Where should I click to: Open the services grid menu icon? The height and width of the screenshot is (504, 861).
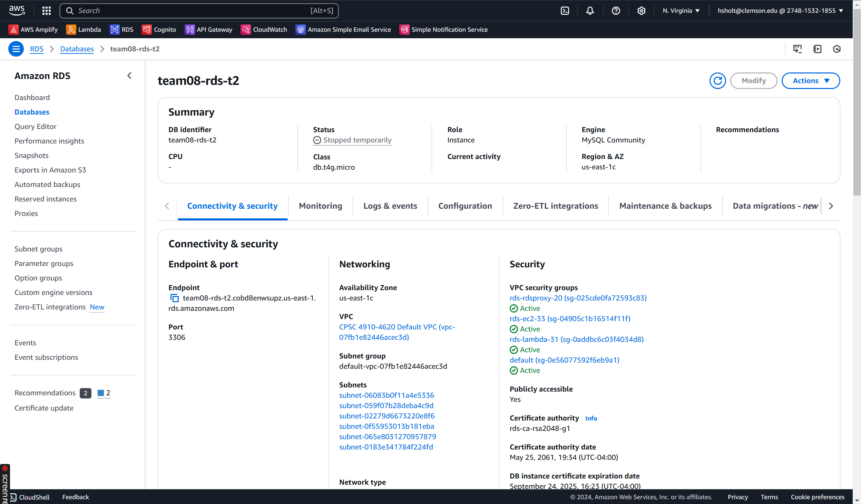click(47, 11)
